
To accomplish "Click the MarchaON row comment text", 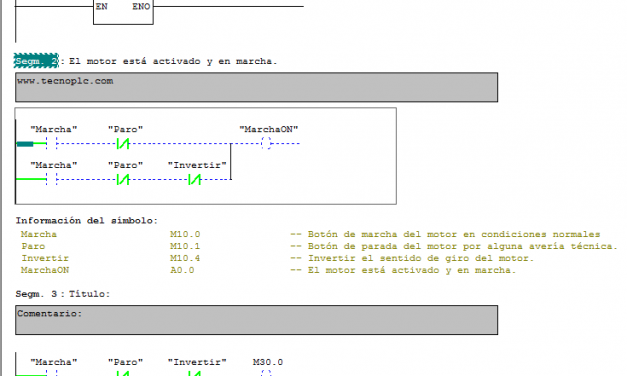I will click(x=412, y=270).
